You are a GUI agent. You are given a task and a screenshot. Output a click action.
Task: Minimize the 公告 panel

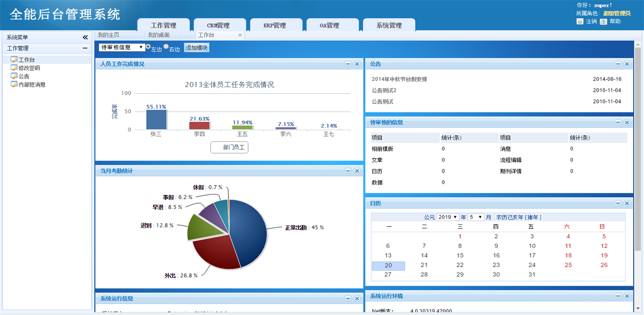[618, 64]
